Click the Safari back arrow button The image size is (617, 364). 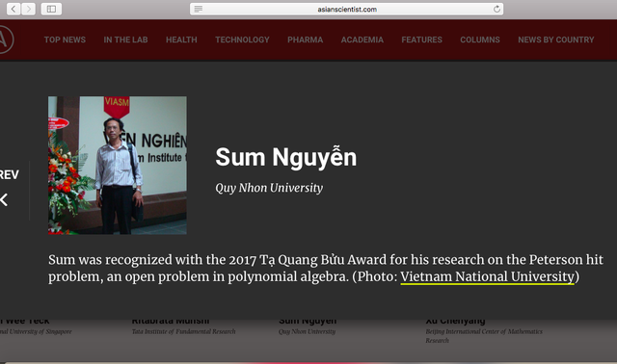(x=13, y=9)
